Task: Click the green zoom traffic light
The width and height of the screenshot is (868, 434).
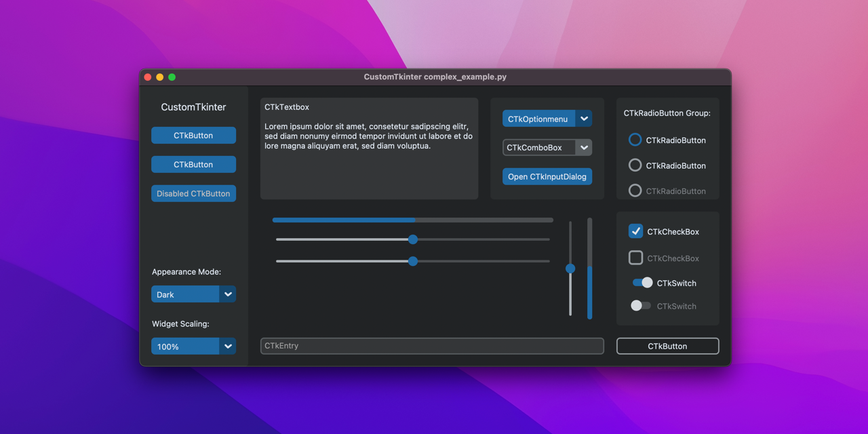Action: (172, 77)
